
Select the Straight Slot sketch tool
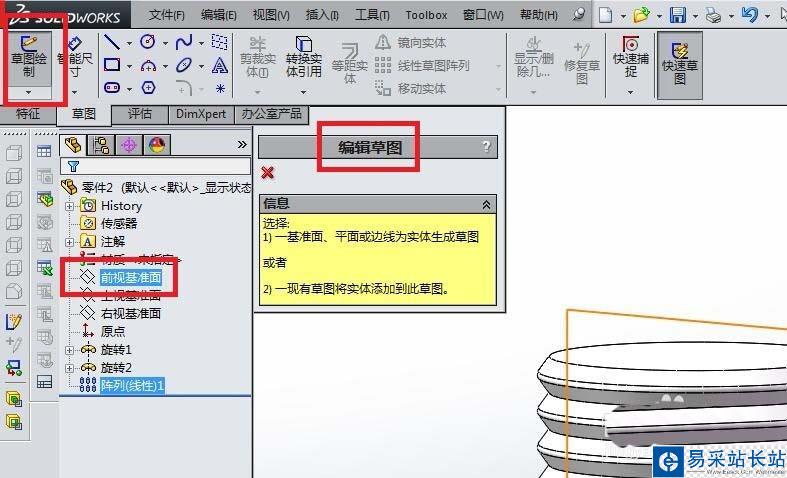click(x=111, y=88)
